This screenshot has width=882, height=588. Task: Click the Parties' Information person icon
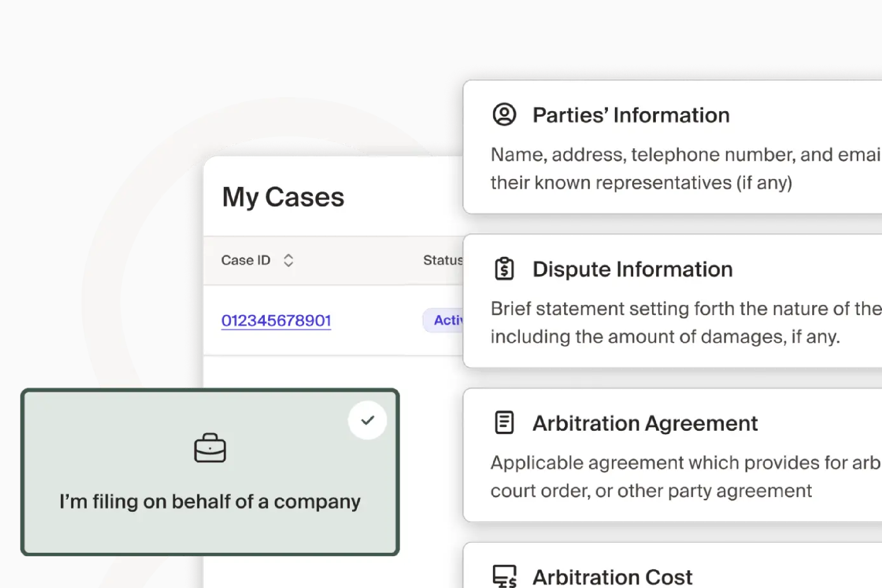[x=504, y=114]
